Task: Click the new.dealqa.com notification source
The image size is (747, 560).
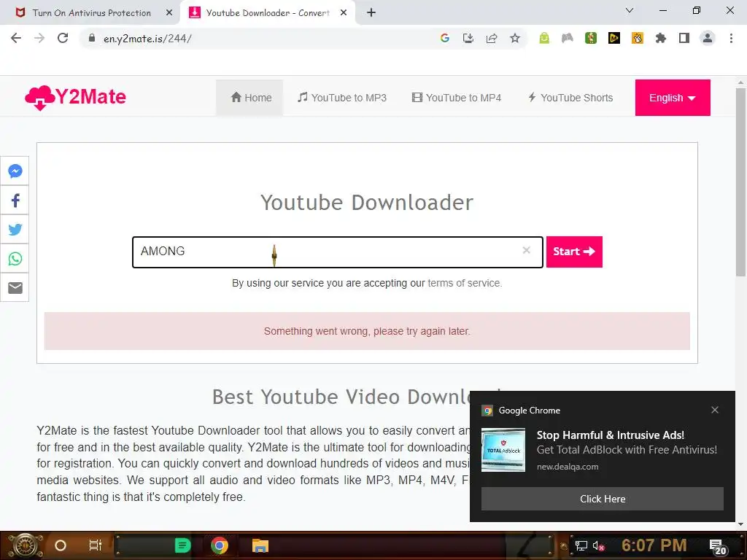Action: tap(568, 467)
